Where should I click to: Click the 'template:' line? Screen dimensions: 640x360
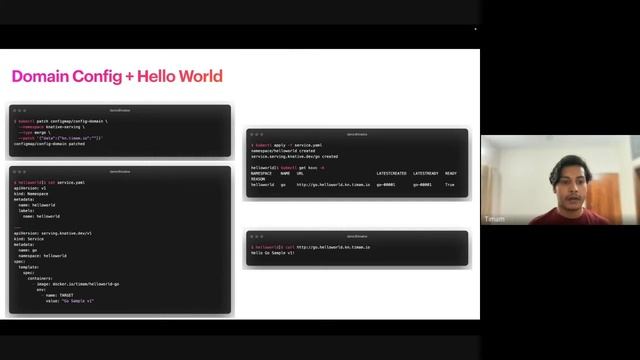tap(29, 267)
